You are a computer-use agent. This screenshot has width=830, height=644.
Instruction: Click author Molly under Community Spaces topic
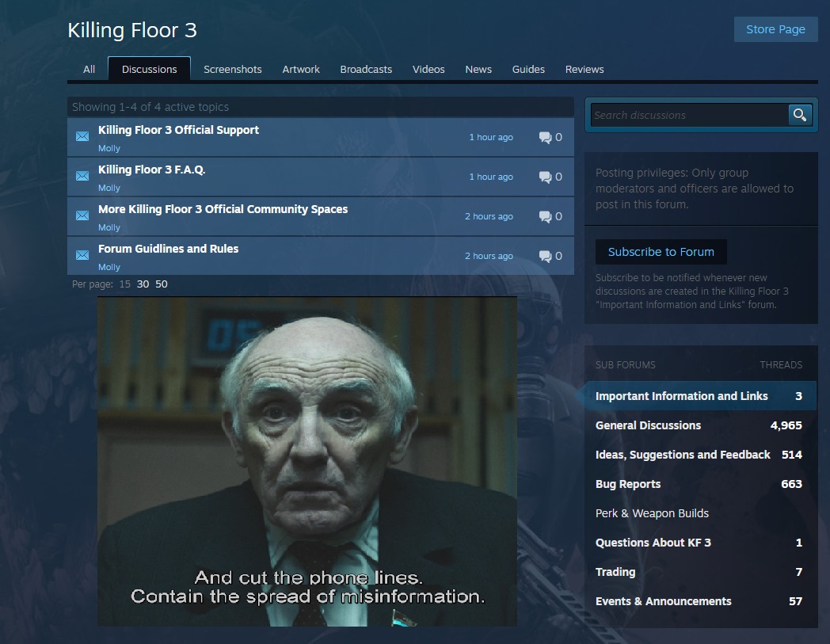click(x=109, y=227)
